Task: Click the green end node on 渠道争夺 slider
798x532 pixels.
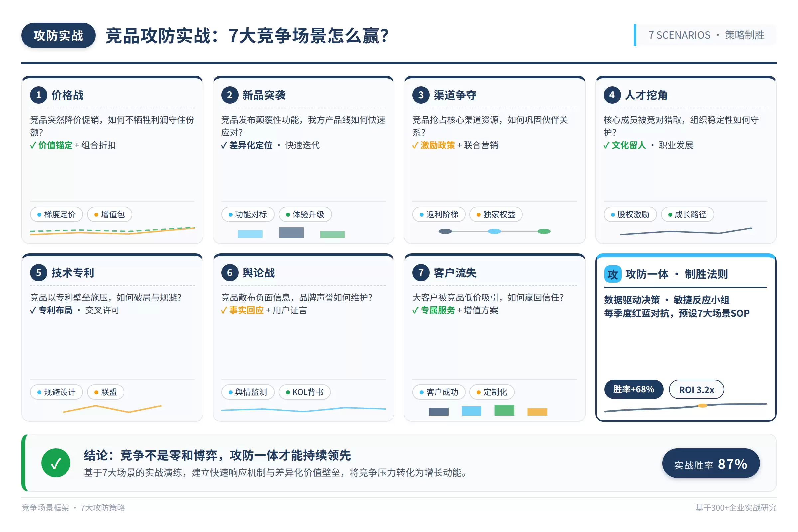Action: [x=544, y=231]
